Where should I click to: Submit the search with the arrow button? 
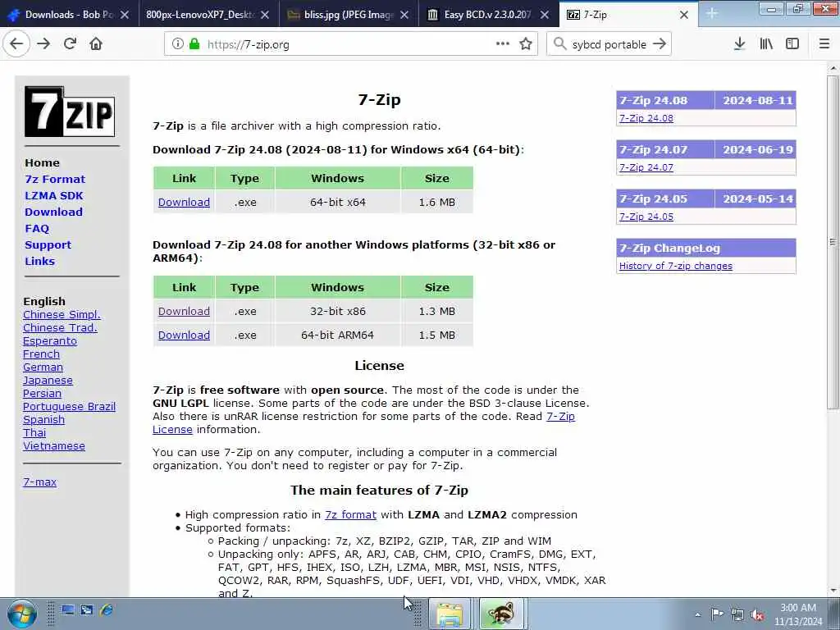coord(660,44)
